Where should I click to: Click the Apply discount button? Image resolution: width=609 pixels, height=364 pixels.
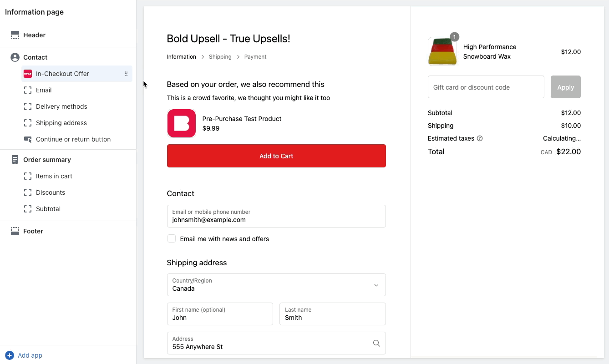pos(566,87)
